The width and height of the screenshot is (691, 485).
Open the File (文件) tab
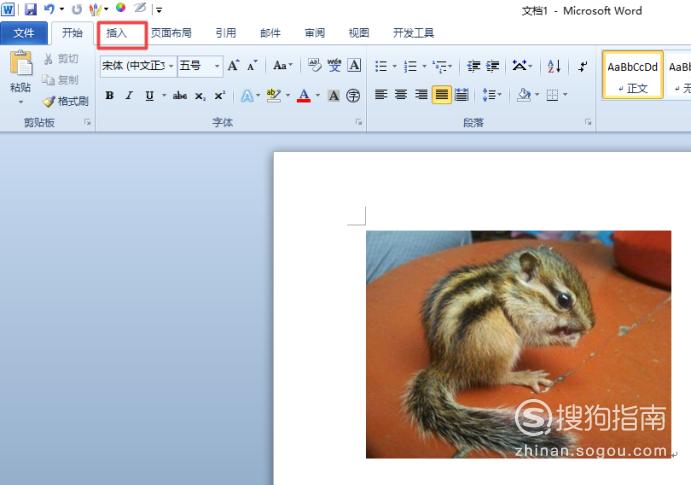click(x=24, y=33)
